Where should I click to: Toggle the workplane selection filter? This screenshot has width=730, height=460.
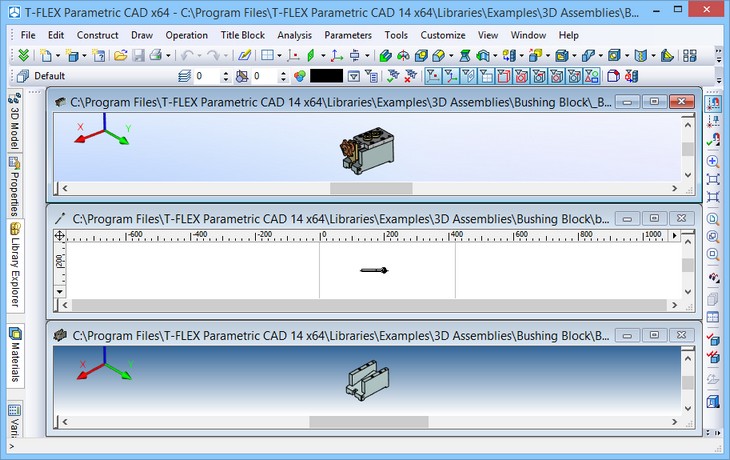tap(468, 76)
